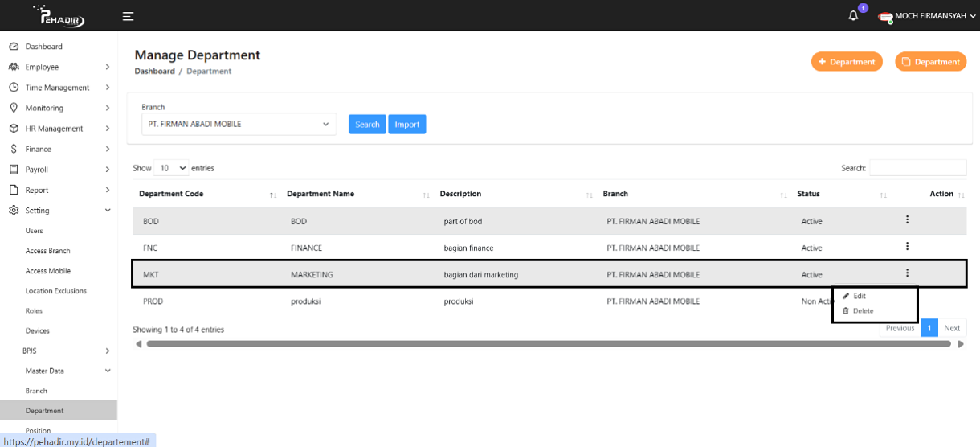Click the three-dot action icon for BOD row

[x=907, y=220]
